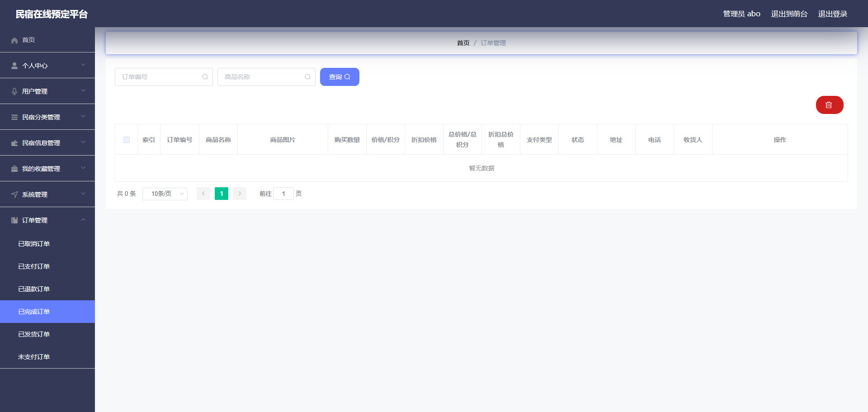Viewport: 868px width, 412px height.
Task: Click the 商品图片 column header
Action: (283, 140)
